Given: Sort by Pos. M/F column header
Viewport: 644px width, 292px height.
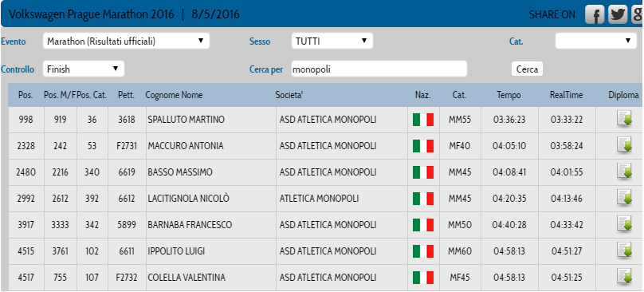Looking at the screenshot, I should (x=60, y=95).
